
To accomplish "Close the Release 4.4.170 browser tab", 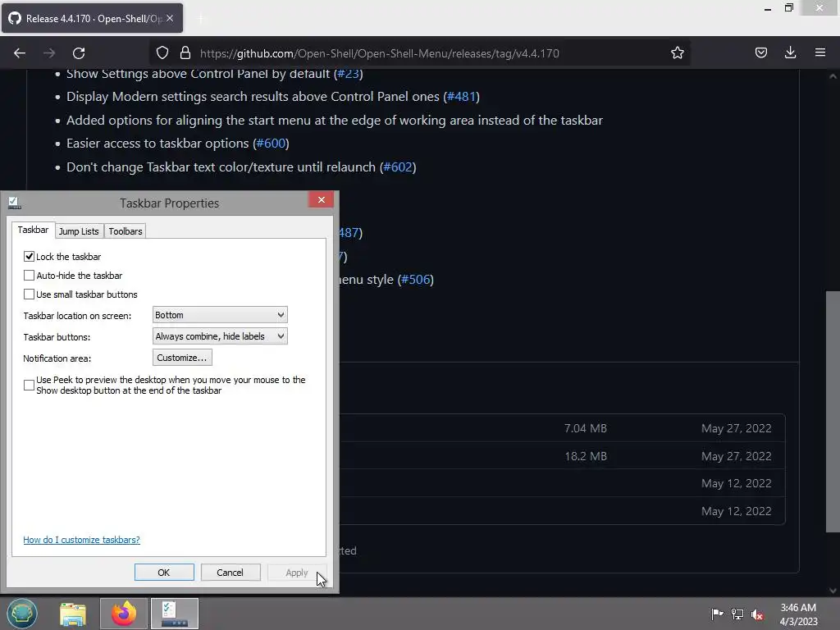I will [x=170, y=18].
